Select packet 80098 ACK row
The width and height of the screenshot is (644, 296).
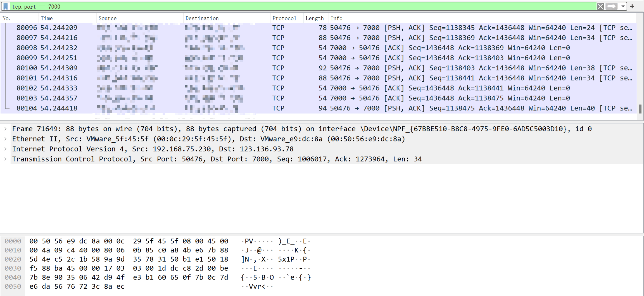pyautogui.click(x=319, y=48)
